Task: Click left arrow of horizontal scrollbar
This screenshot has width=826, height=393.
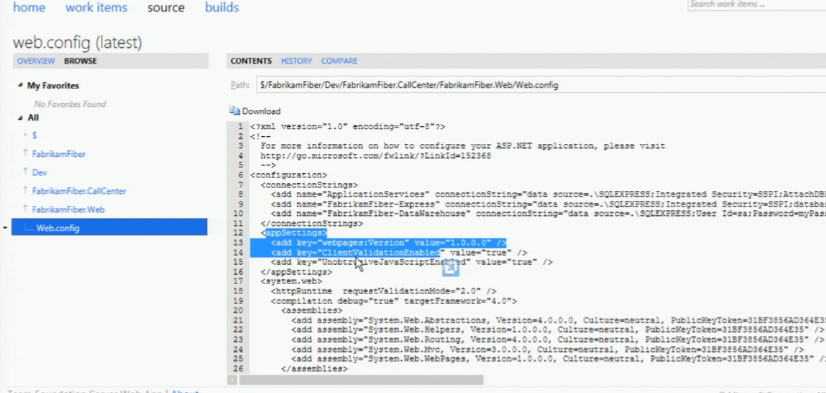Action: point(232,379)
